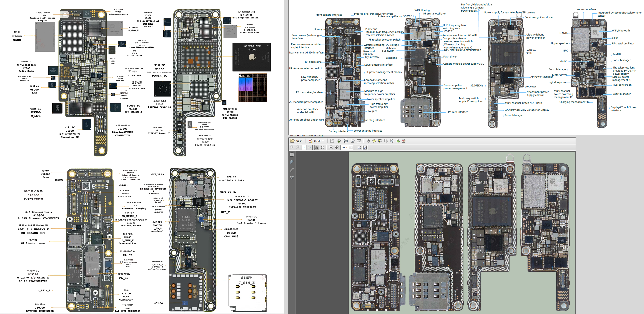The height and width of the screenshot is (314, 644).
Task: Open the File menu
Action: click(x=291, y=136)
